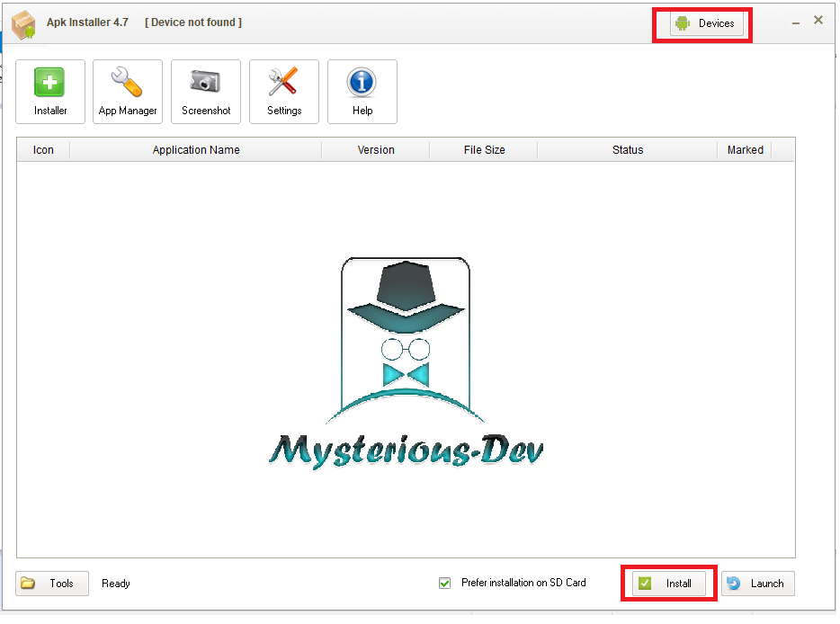Click the Screenshot camera icon
The image size is (840, 624).
pos(206,92)
